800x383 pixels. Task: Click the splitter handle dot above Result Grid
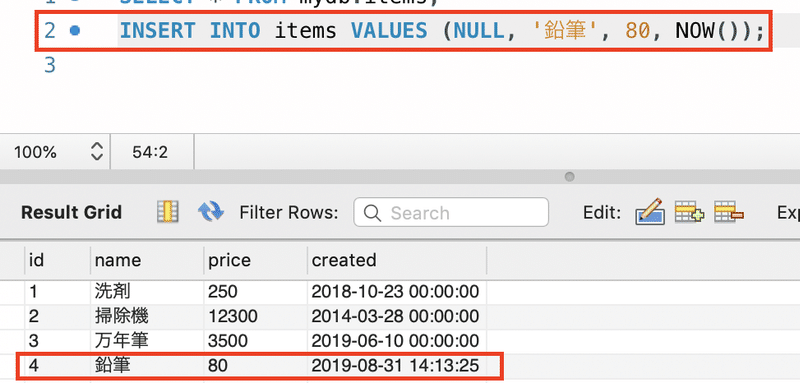pyautogui.click(x=569, y=177)
